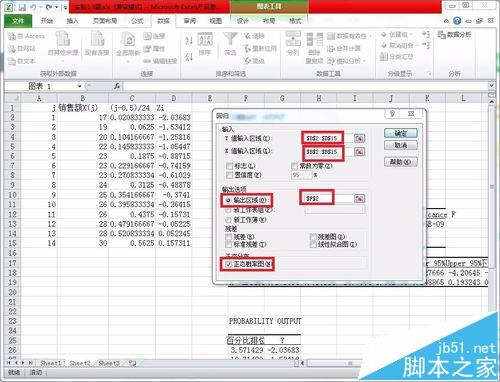Open 模拟分析 (What-If Analysis) dropdown

pos(347,61)
